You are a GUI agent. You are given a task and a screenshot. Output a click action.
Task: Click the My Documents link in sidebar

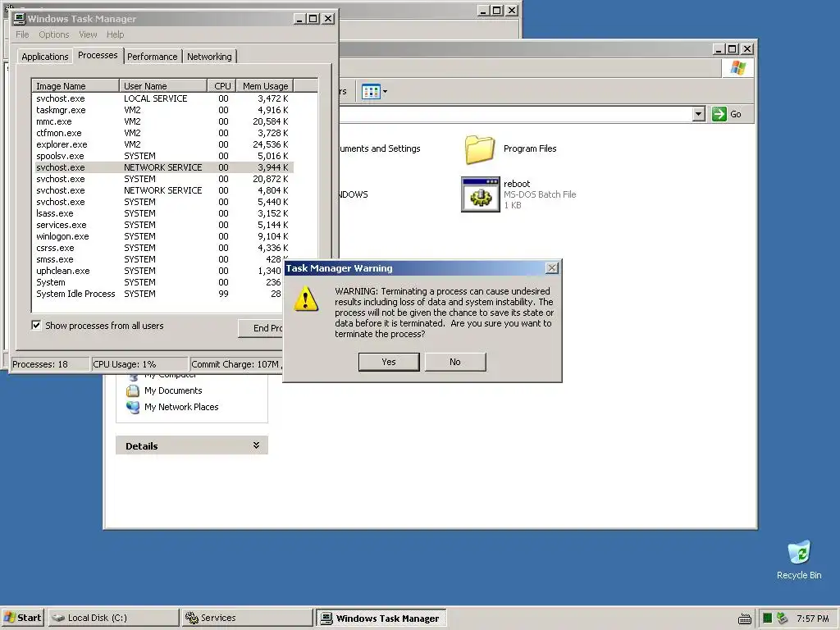point(173,390)
